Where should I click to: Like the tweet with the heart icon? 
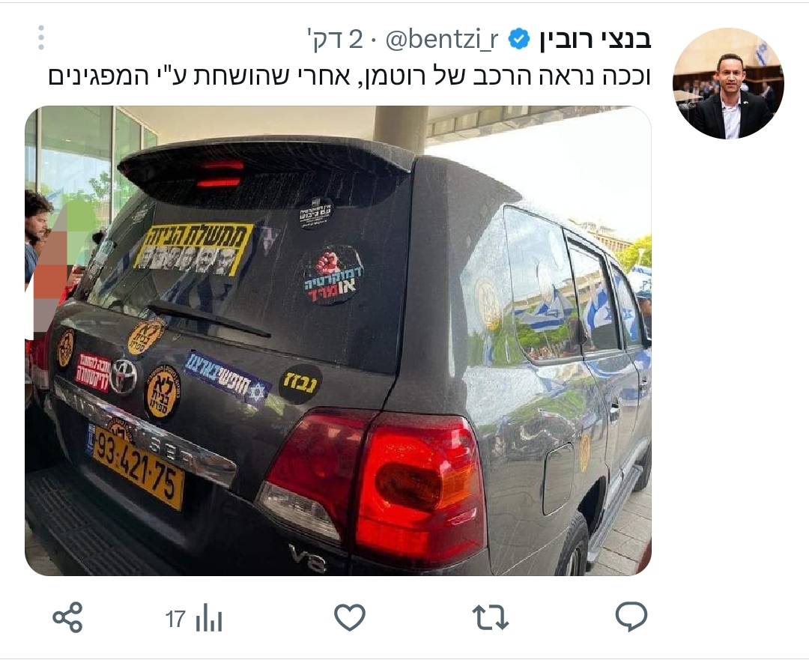[350, 617]
